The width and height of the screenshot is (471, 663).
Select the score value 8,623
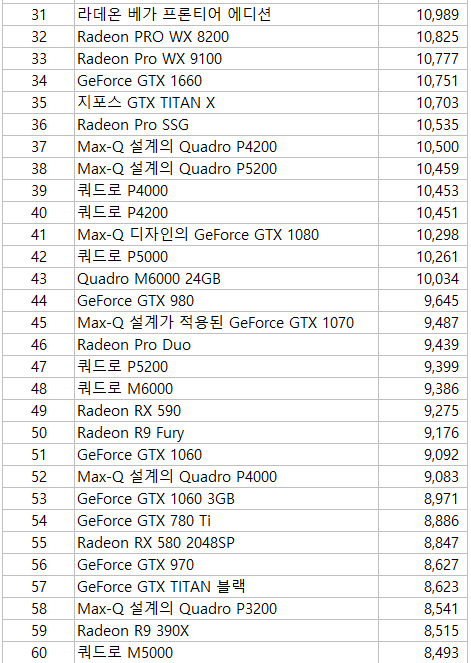(441, 587)
